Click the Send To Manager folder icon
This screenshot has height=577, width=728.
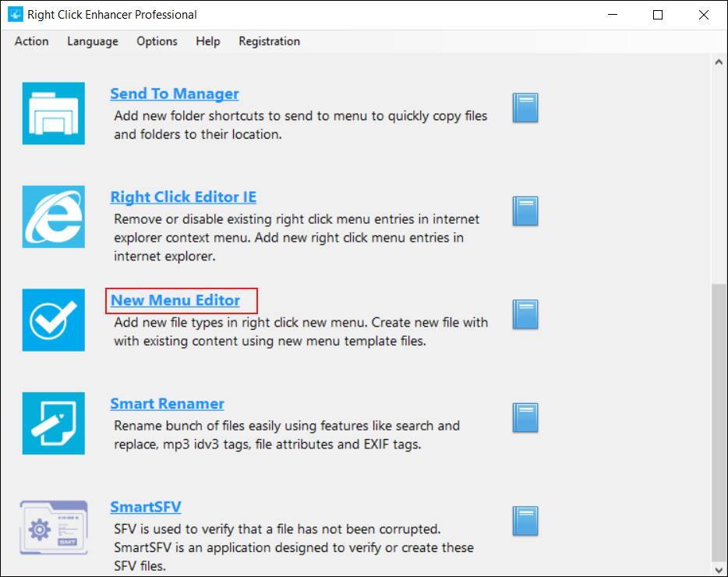53,113
